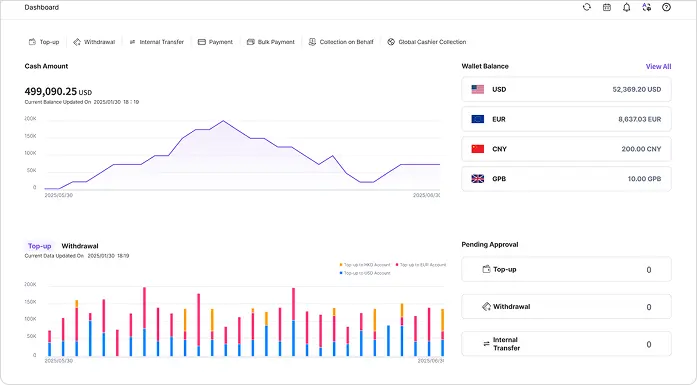Screen dimensions: 697x385
Task: Open the pending Top-up approvals card
Action: coord(566,269)
